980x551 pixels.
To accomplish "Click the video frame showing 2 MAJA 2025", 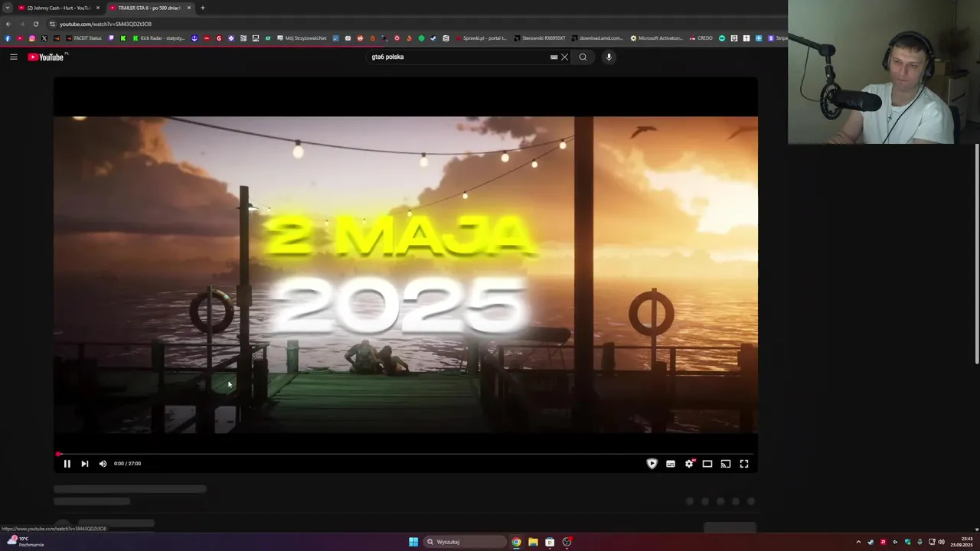I will coord(406,275).
